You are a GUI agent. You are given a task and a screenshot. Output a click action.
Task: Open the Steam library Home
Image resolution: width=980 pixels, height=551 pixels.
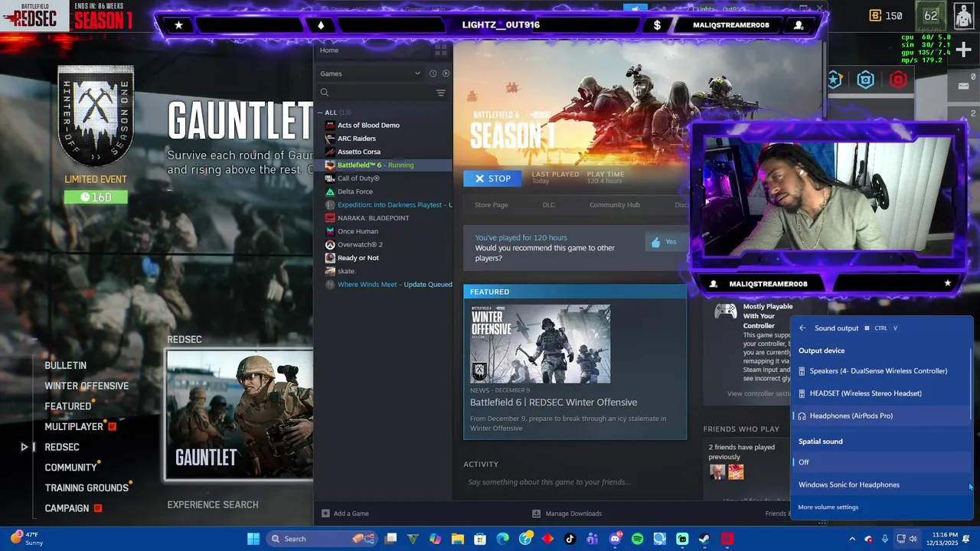point(329,51)
